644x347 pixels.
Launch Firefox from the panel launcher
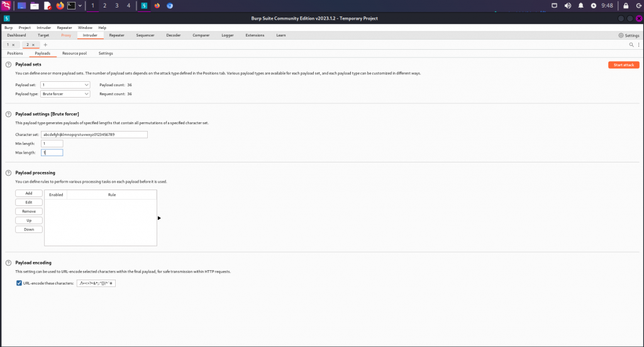pyautogui.click(x=60, y=6)
